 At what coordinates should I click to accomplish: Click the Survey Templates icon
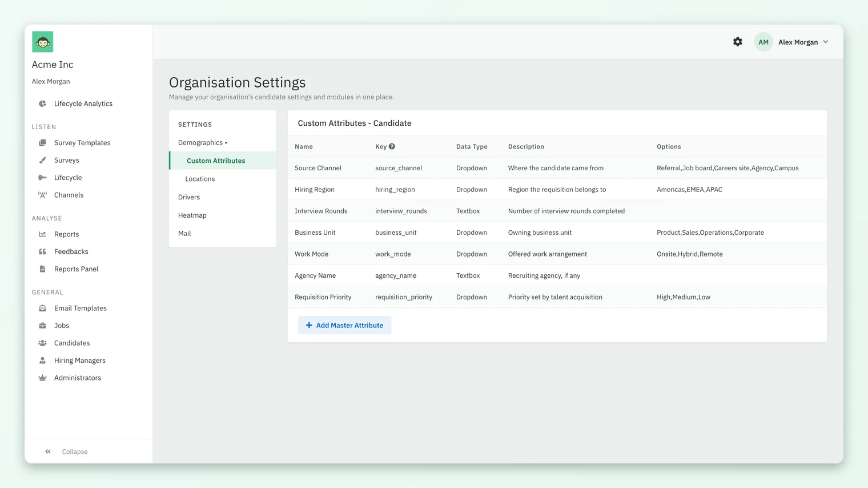pyautogui.click(x=42, y=143)
